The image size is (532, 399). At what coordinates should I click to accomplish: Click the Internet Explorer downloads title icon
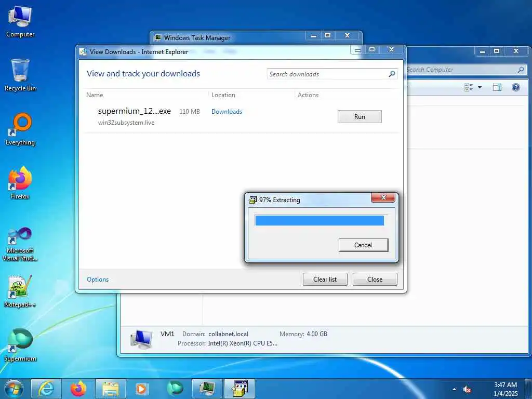pyautogui.click(x=83, y=52)
